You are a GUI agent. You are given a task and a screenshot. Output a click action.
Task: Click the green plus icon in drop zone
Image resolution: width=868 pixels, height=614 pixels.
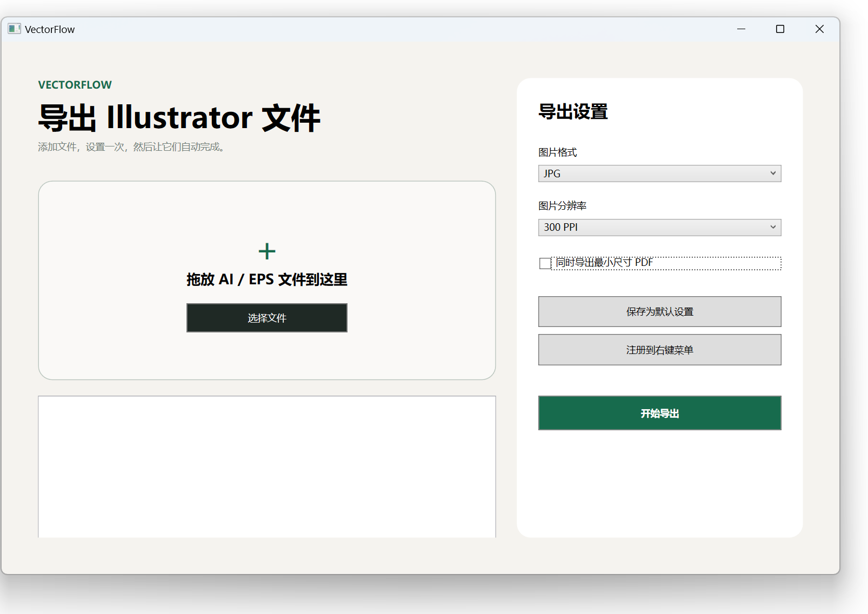(x=267, y=251)
